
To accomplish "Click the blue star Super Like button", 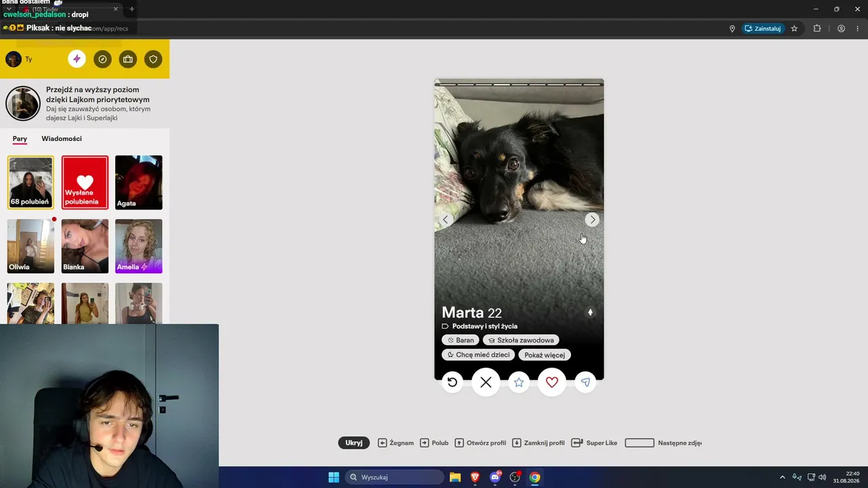I will point(519,382).
